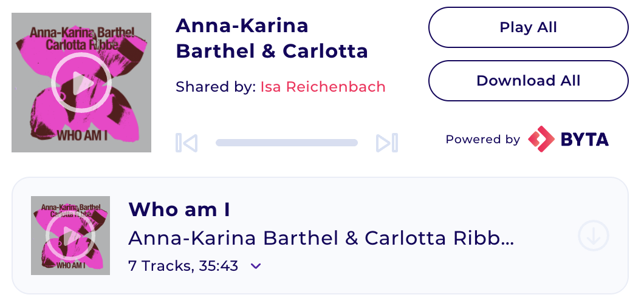Open Isa Reichenbach's sharer link

(x=323, y=87)
